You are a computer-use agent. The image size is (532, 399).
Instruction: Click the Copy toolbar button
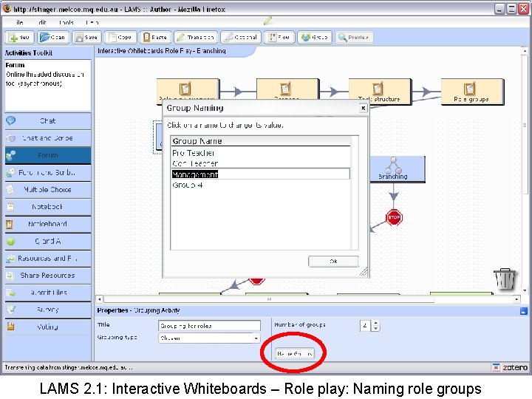120,38
